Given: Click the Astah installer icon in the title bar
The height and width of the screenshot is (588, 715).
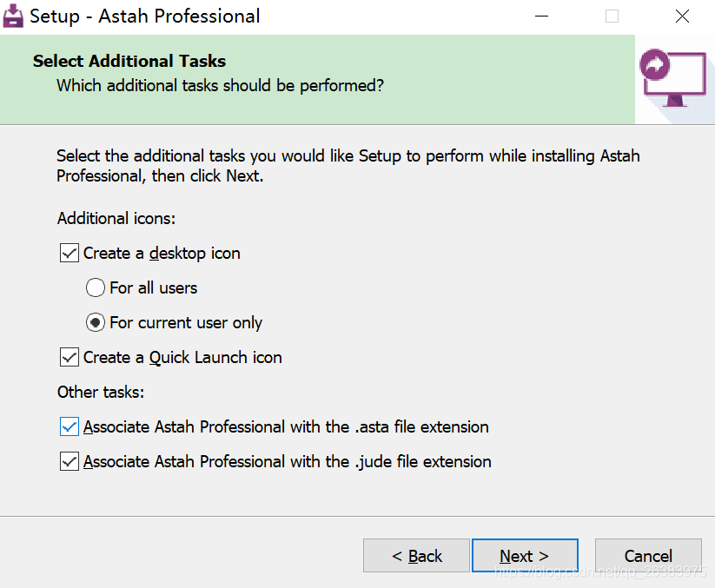Looking at the screenshot, I should [12, 15].
